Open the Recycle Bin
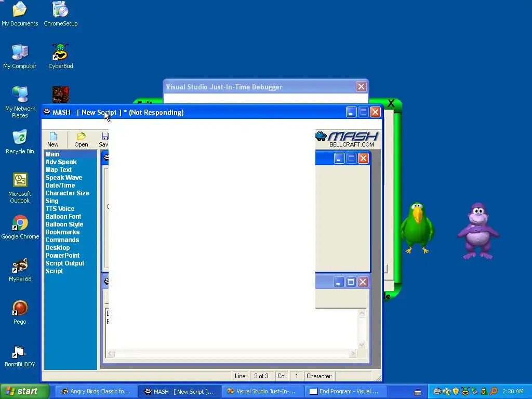Viewport: 532px width, 399px height. coord(20,142)
